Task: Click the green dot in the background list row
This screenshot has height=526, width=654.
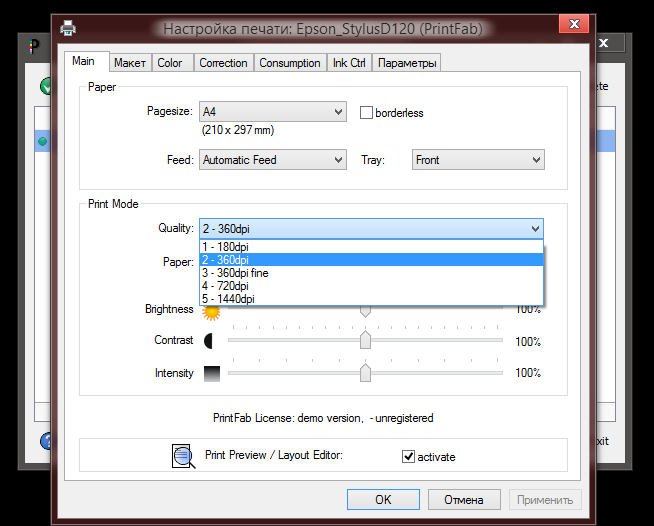Action: (43, 141)
